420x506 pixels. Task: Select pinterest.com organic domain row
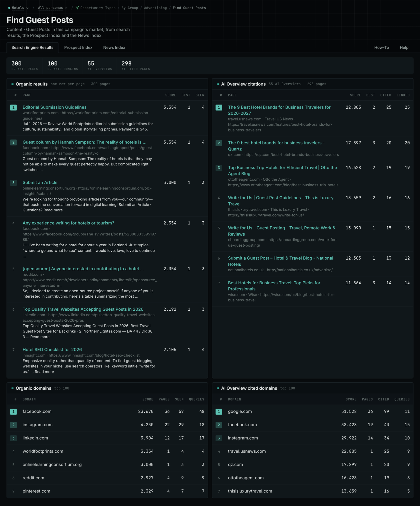(x=107, y=491)
